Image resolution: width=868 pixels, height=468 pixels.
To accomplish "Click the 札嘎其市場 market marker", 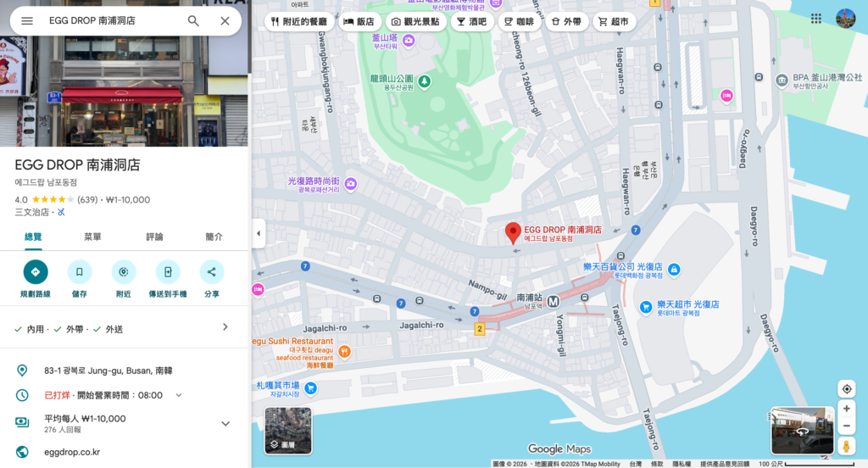I will (x=310, y=388).
